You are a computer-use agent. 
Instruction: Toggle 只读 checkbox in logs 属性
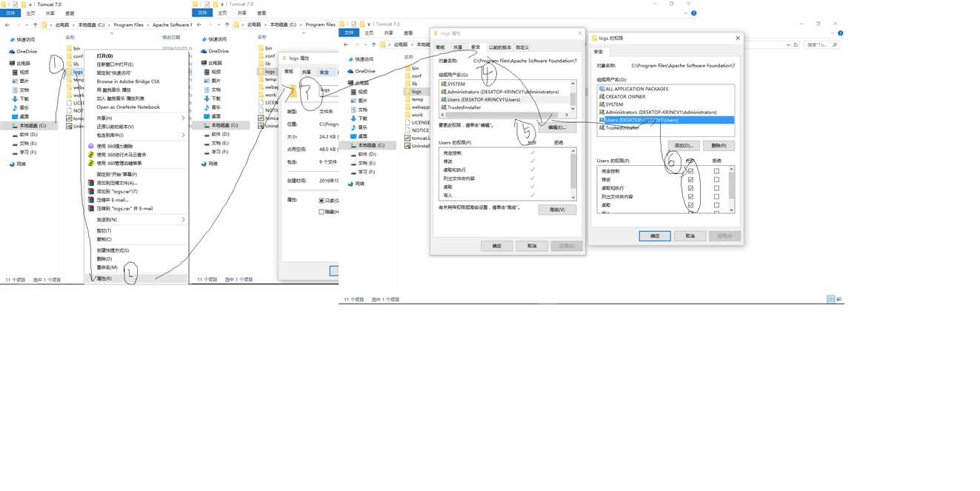(321, 201)
